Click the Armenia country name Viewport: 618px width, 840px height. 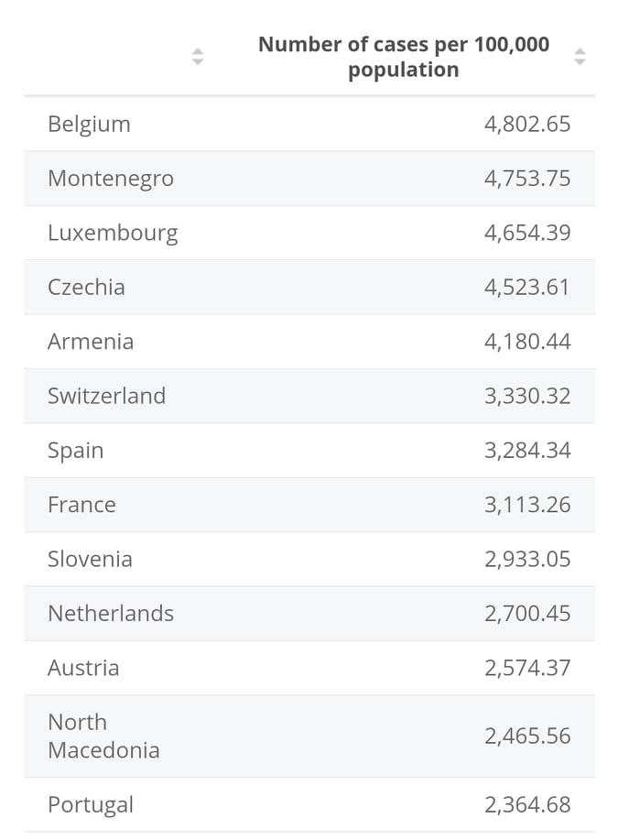(x=91, y=342)
